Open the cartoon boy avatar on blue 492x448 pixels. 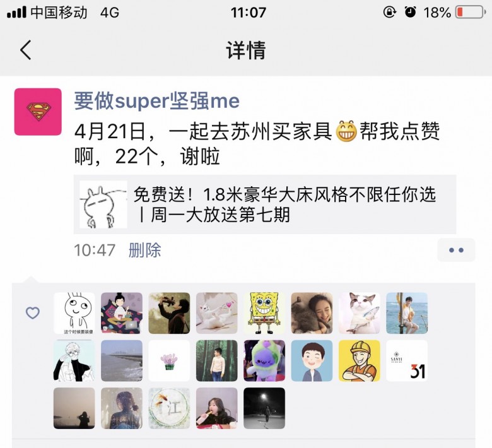(x=312, y=361)
